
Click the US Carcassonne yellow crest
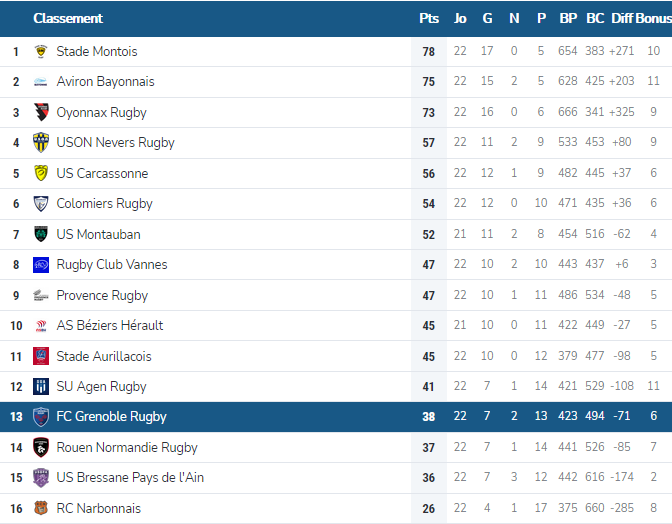click(x=41, y=173)
